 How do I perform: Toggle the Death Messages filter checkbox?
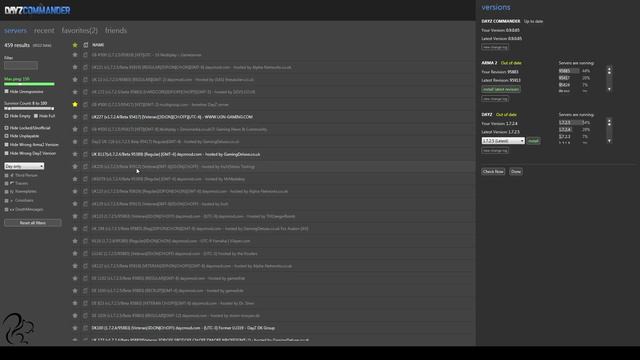click(7, 209)
